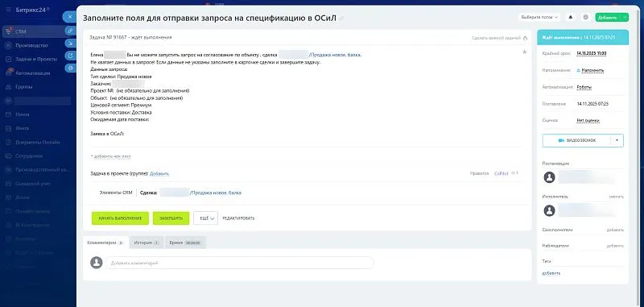
Task: Open the CRM deal Продажа новое, балка link
Action: click(x=215, y=193)
